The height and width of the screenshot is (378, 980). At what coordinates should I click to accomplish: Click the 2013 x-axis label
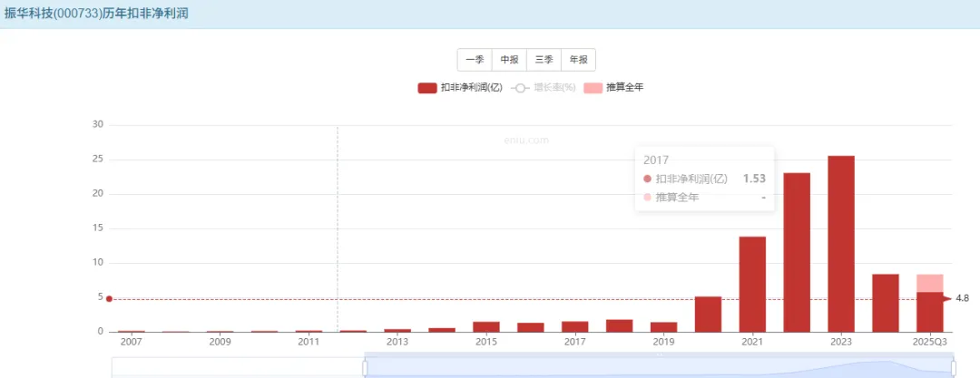point(397,343)
